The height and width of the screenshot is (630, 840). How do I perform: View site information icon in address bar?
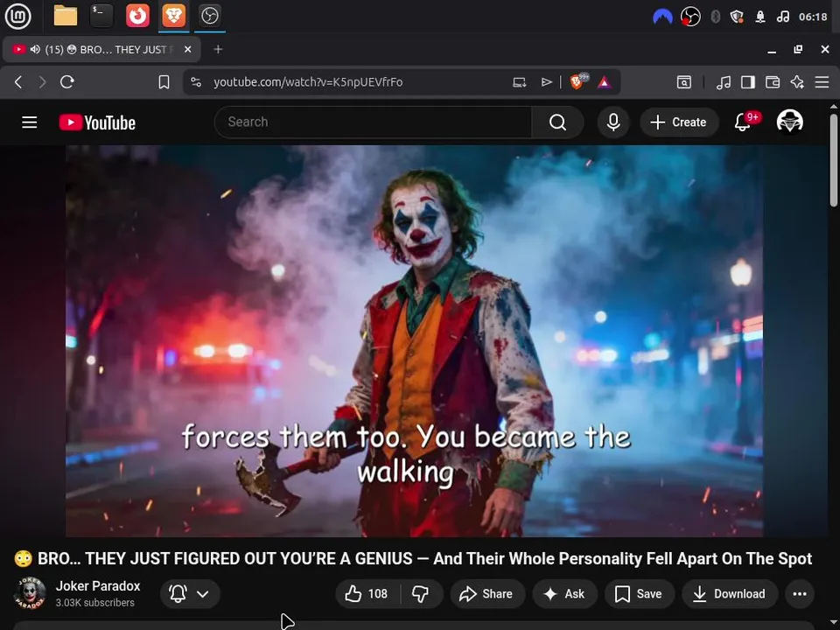(196, 82)
